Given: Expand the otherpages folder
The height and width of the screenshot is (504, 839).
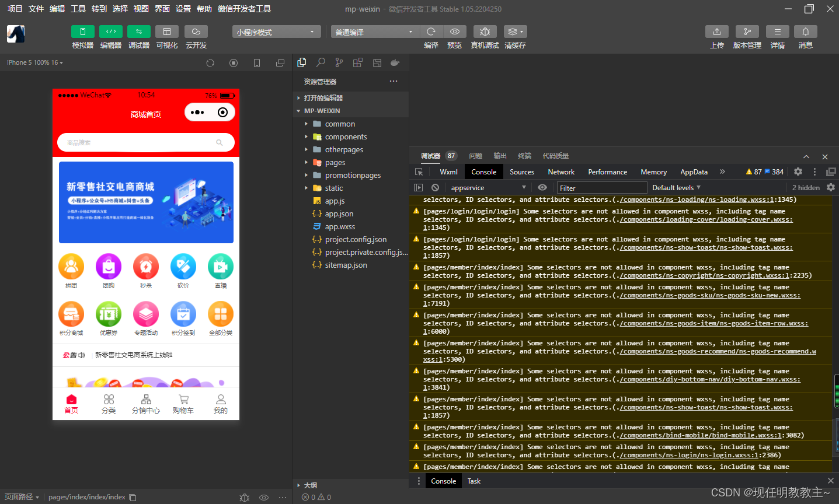Looking at the screenshot, I should 350,149.
